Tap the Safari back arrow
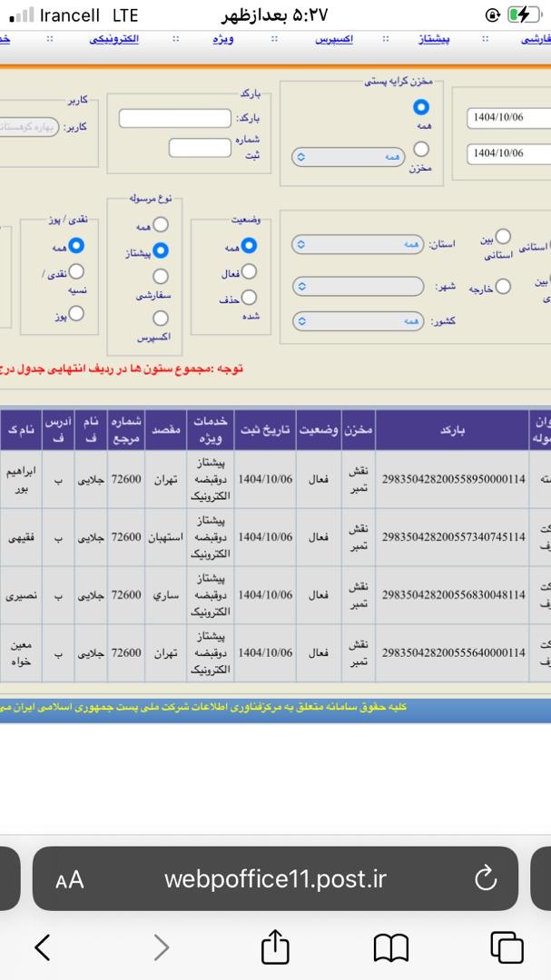This screenshot has width=551, height=980. 42,947
